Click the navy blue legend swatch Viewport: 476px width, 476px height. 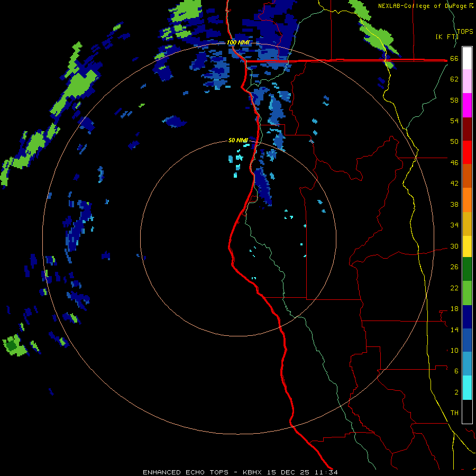(x=467, y=317)
